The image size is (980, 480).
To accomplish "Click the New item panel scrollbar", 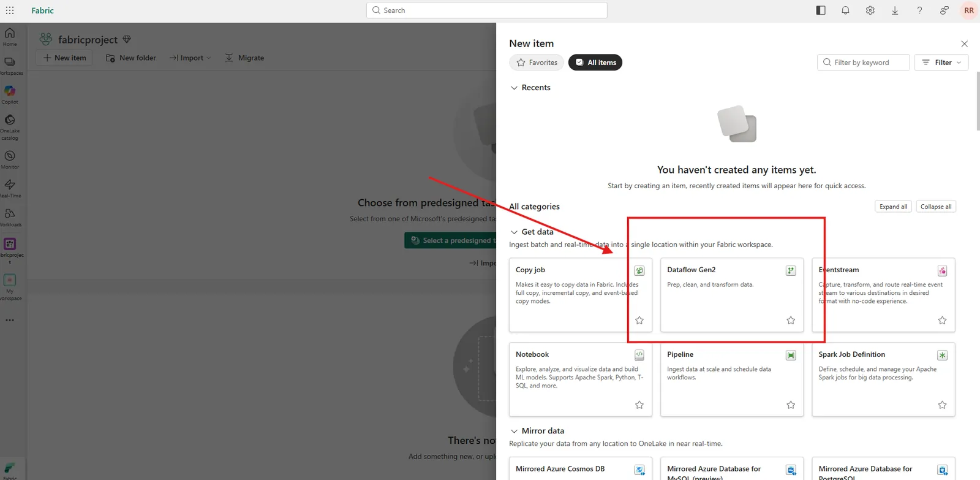I will pos(978,101).
